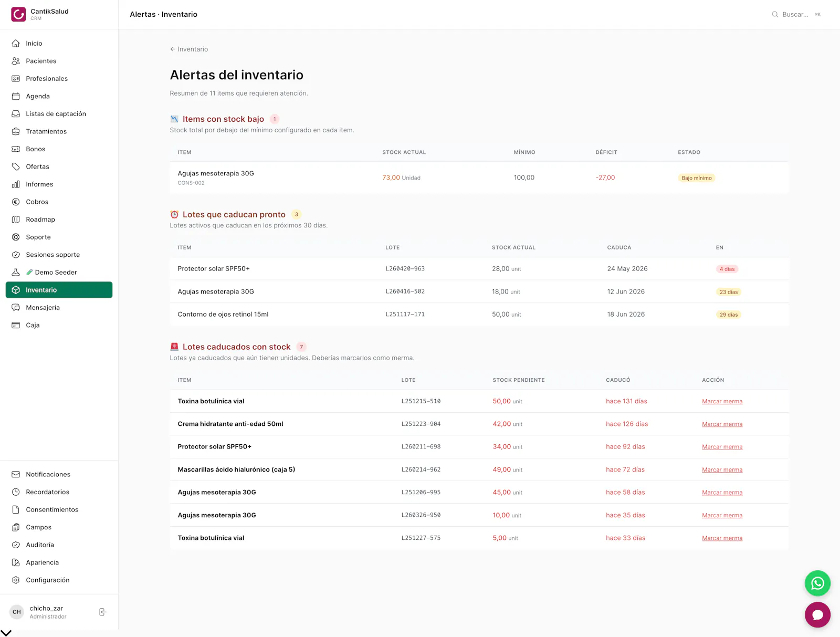
Task: Click the logout icon next to chicho_zar
Action: (103, 612)
